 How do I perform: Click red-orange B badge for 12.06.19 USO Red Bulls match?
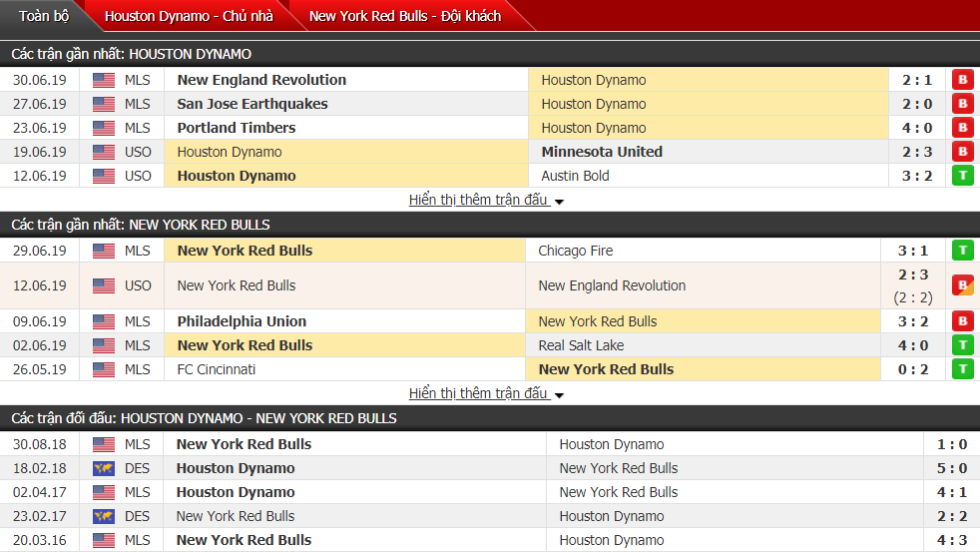[962, 285]
